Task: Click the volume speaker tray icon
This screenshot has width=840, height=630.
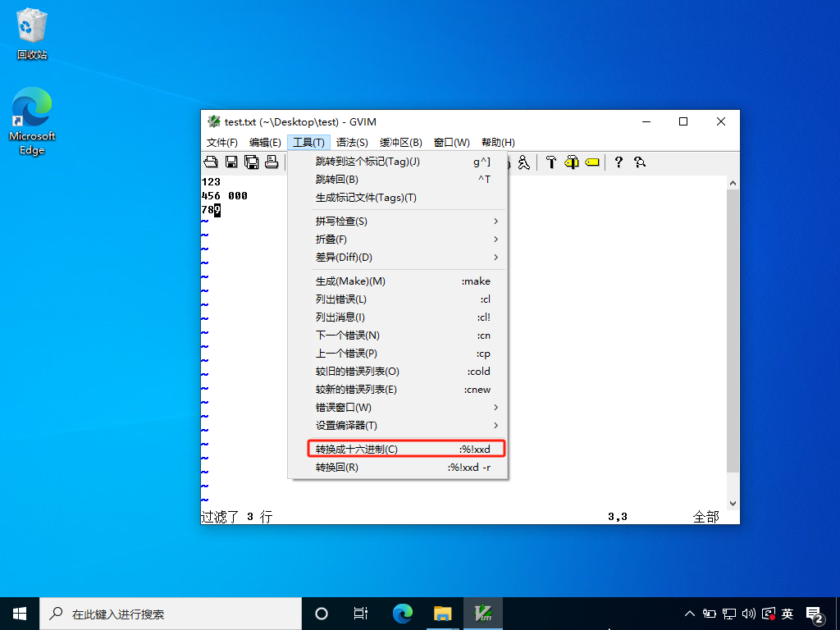Action: 748,614
